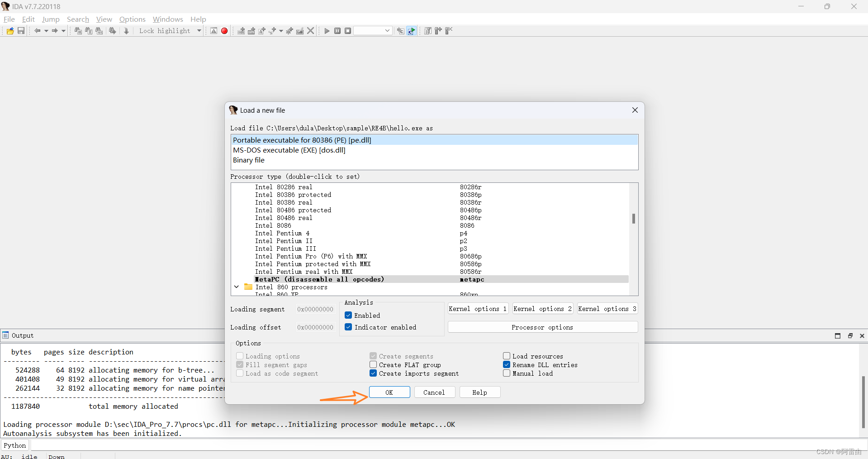Open the jump forward history dropdown arrow

pyautogui.click(x=63, y=31)
